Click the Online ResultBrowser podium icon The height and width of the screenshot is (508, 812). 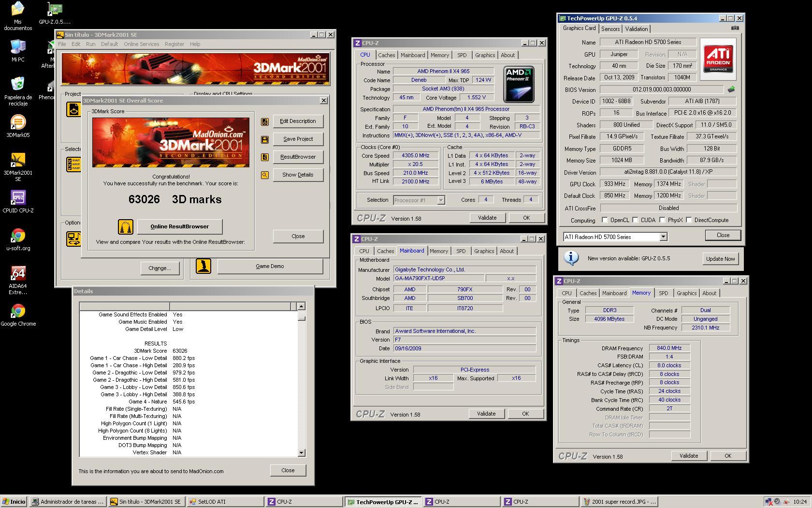click(126, 227)
